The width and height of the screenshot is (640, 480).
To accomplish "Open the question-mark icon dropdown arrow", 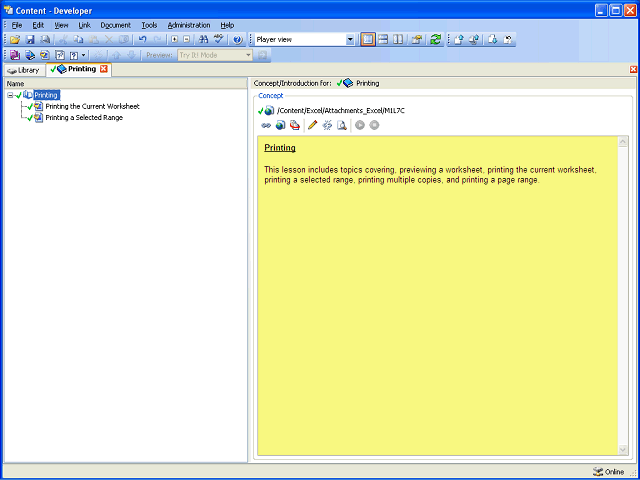I will [x=84, y=55].
